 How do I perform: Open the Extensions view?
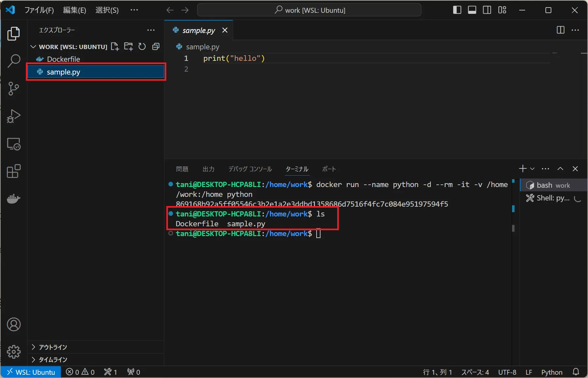pos(14,171)
